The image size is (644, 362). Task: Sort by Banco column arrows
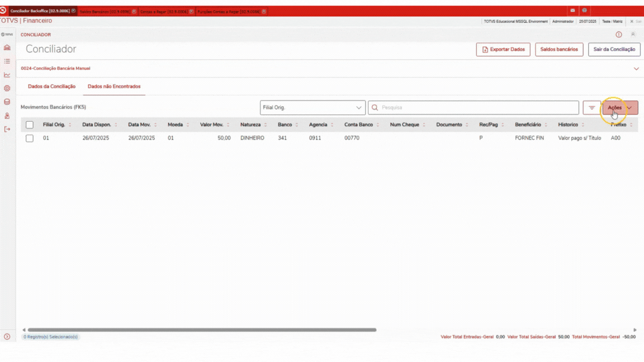[x=296, y=125]
